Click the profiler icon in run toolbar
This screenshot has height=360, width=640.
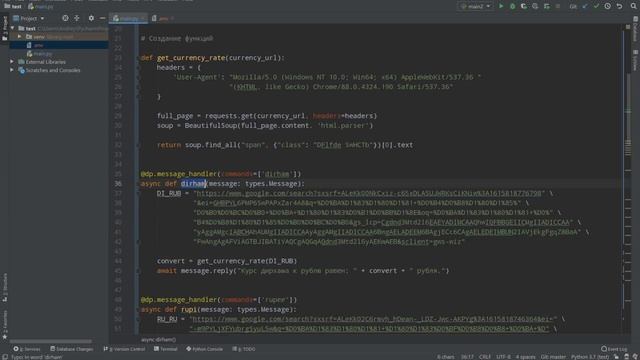(x=535, y=6)
